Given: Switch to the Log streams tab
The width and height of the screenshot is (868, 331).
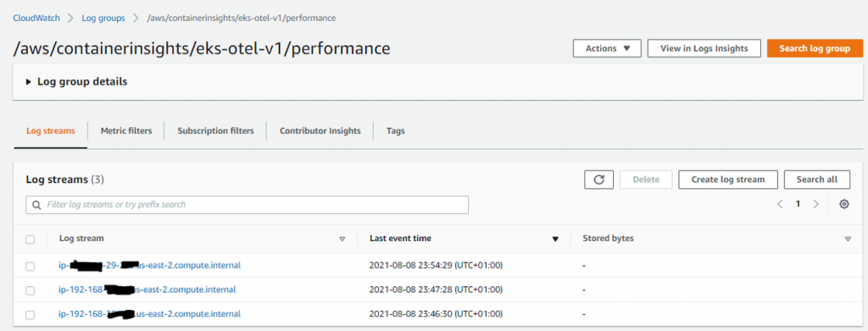Looking at the screenshot, I should 50,131.
